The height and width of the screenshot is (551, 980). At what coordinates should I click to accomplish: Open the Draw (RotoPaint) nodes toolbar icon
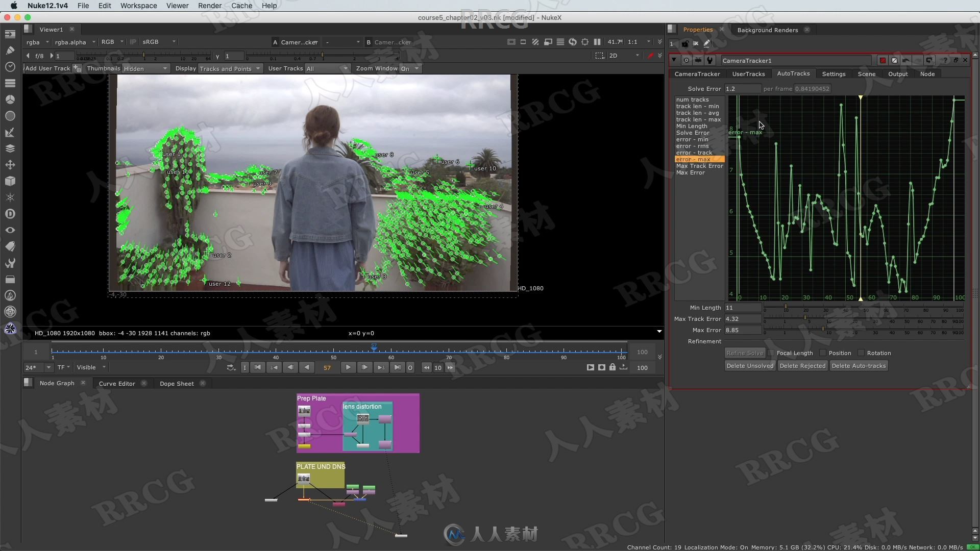[x=10, y=51]
